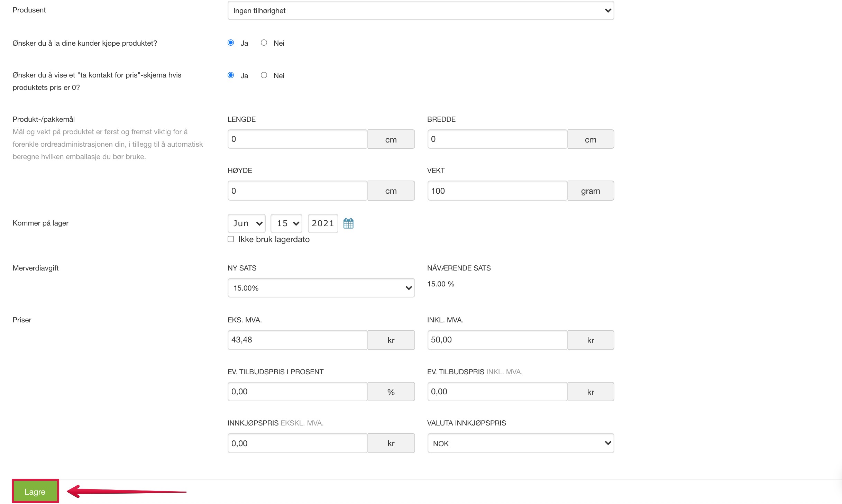Image resolution: width=842 pixels, height=504 pixels.
Task: Edit the year field showing 2021
Action: point(323,223)
